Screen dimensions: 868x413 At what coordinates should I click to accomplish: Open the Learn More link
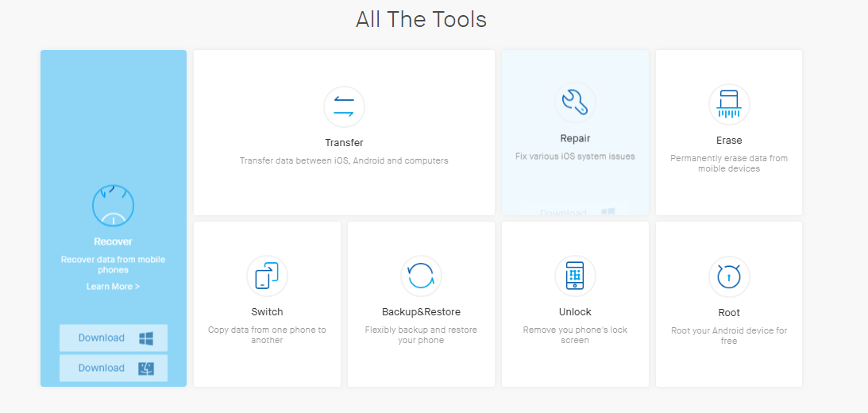pos(113,286)
